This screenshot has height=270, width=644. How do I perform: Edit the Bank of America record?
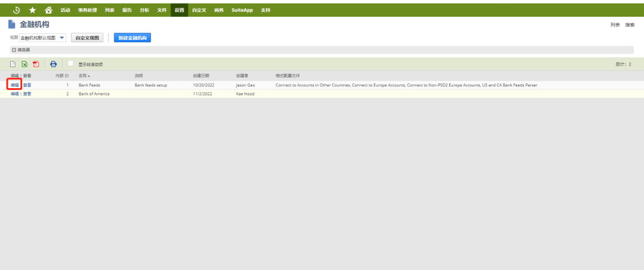(15, 94)
